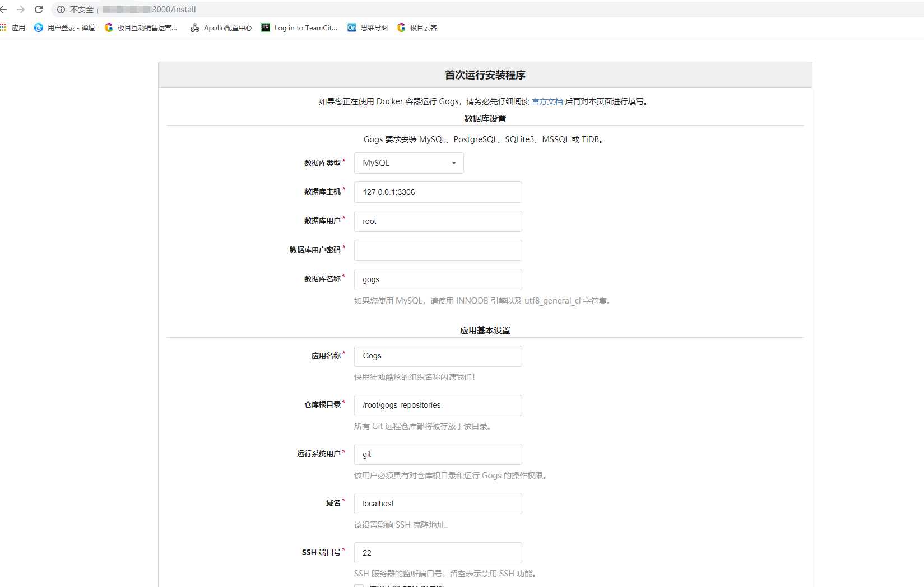Go back with the browser back arrow
Image resolution: width=924 pixels, height=587 pixels.
coord(3,10)
